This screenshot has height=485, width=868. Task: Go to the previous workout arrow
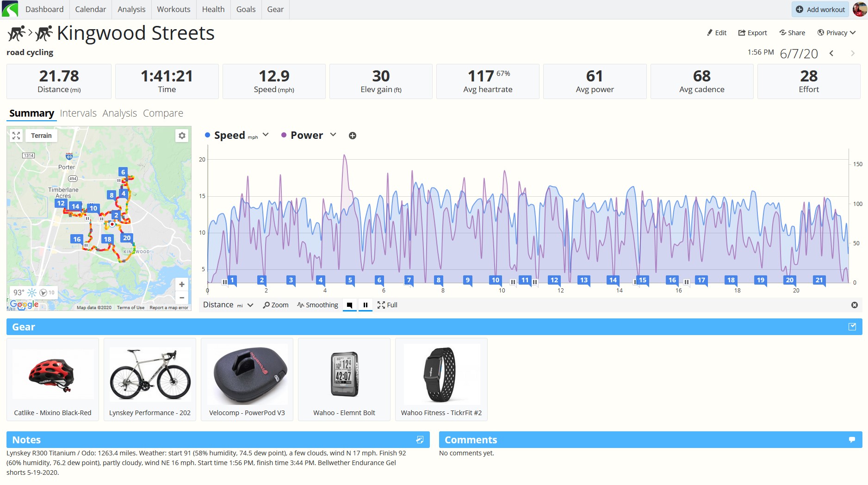[831, 53]
